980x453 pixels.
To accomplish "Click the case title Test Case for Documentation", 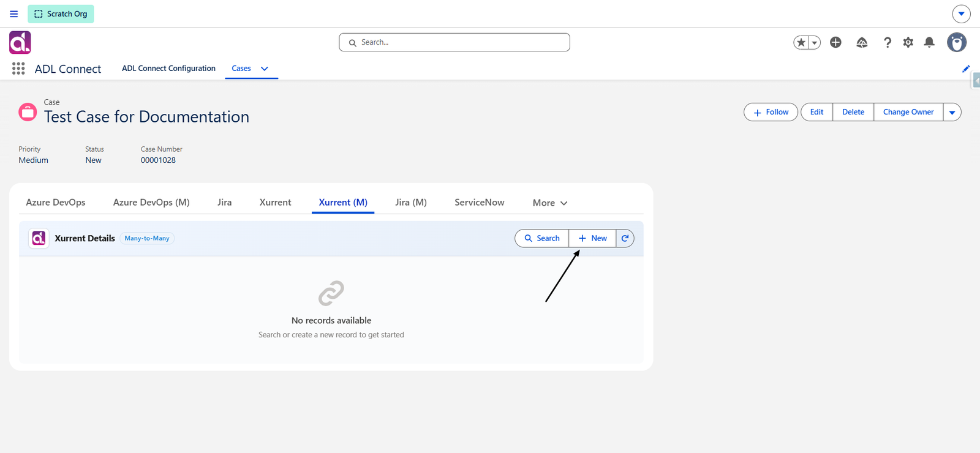I will [x=146, y=116].
